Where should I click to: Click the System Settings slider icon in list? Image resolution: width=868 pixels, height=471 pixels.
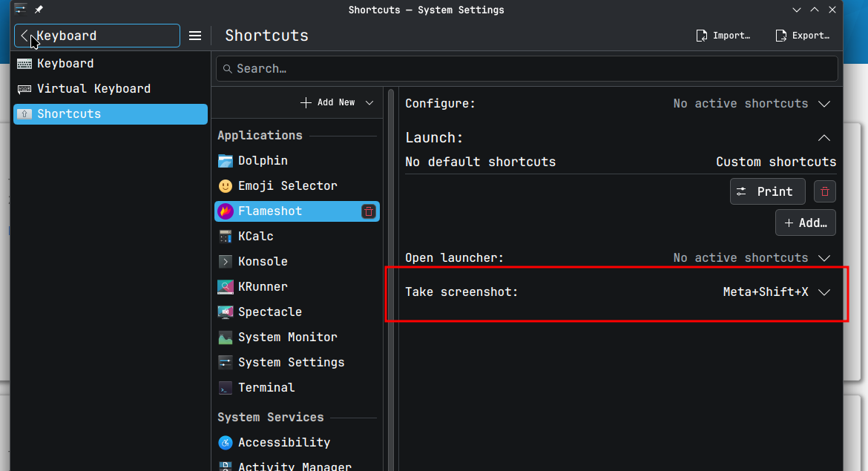coord(226,363)
